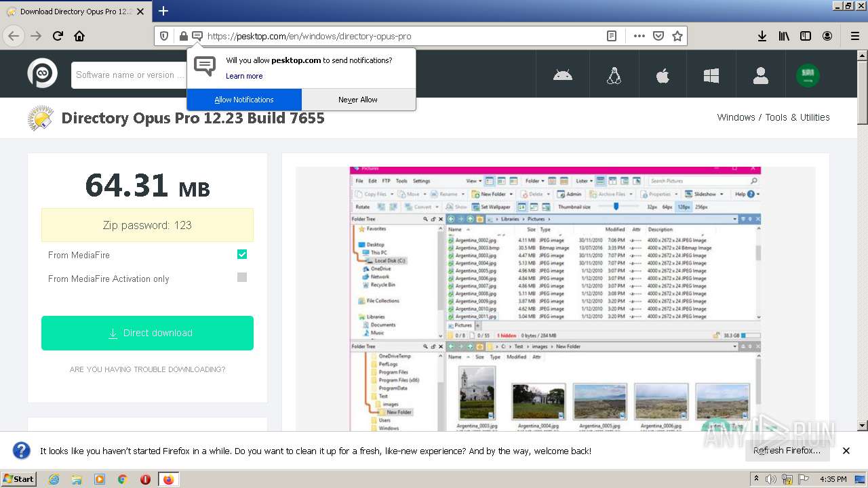Image resolution: width=868 pixels, height=488 pixels.
Task: Click the Windows breadcrumb link
Action: [x=736, y=117]
